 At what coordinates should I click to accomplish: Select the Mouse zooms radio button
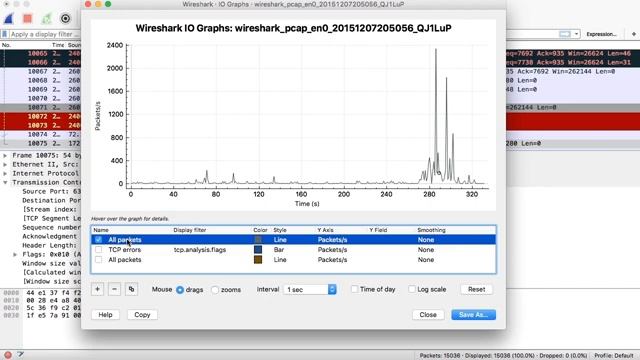coord(215,290)
